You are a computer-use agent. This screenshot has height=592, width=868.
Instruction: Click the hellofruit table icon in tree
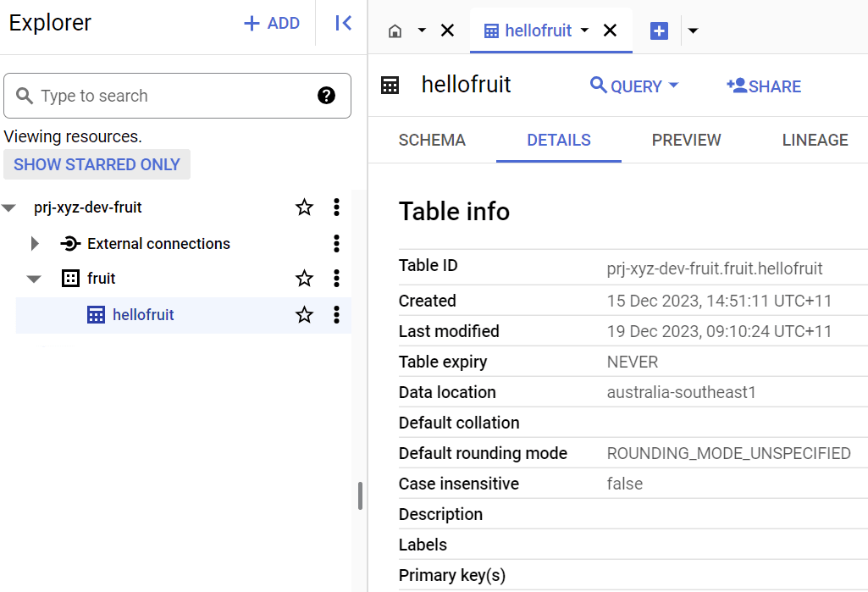[x=96, y=314]
